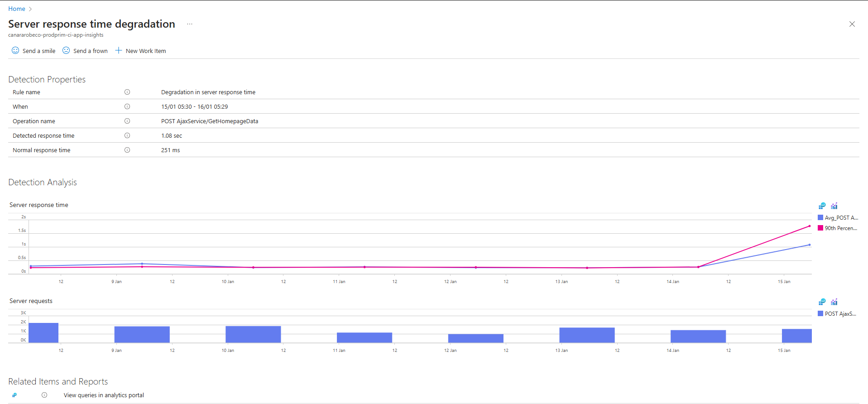Viewport: 868px width, 404px height.
Task: Show info tooltip for Operation name
Action: pyautogui.click(x=127, y=121)
